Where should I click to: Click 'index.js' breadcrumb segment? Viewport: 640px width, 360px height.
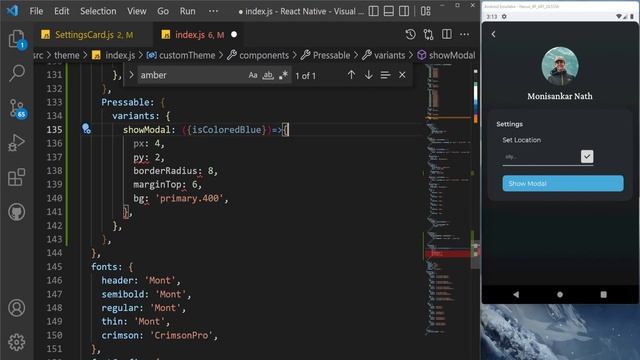120,55
